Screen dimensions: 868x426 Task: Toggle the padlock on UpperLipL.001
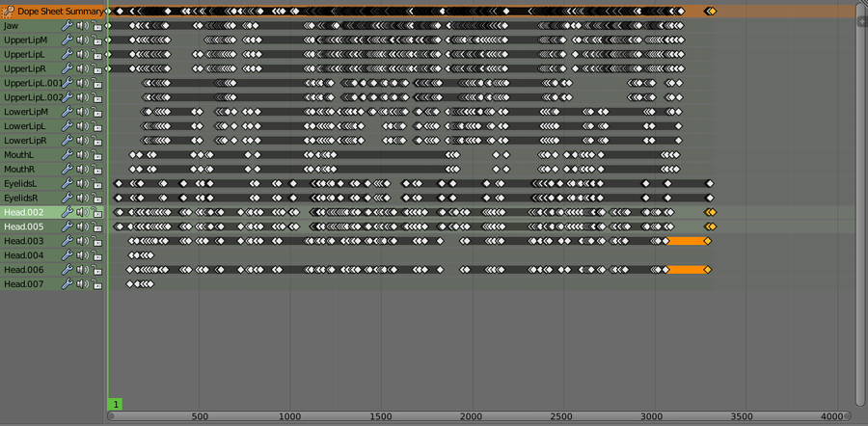pos(96,83)
